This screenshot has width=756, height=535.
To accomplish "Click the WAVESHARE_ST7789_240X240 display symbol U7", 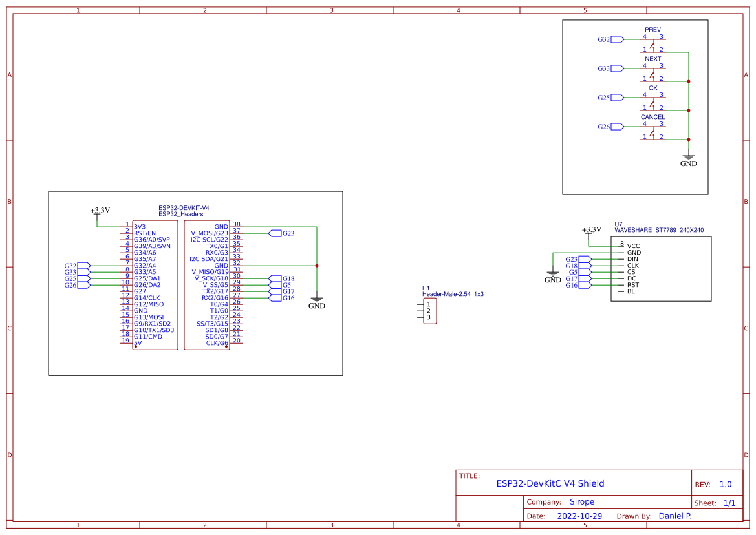I will [x=660, y=268].
